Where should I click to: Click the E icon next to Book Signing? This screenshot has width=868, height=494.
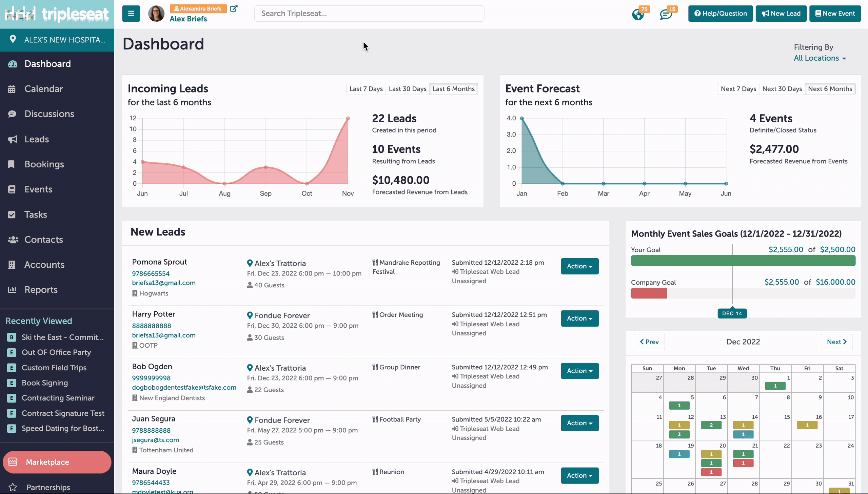[x=12, y=383]
